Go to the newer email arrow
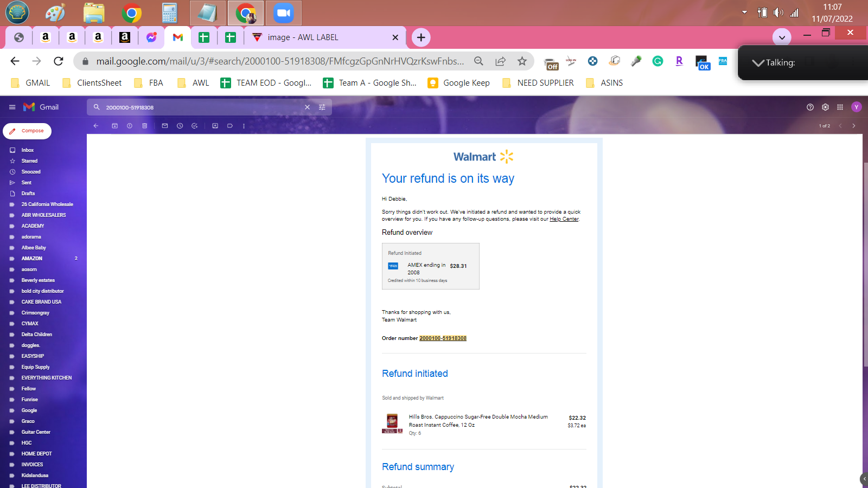This screenshot has height=488, width=868. [840, 126]
